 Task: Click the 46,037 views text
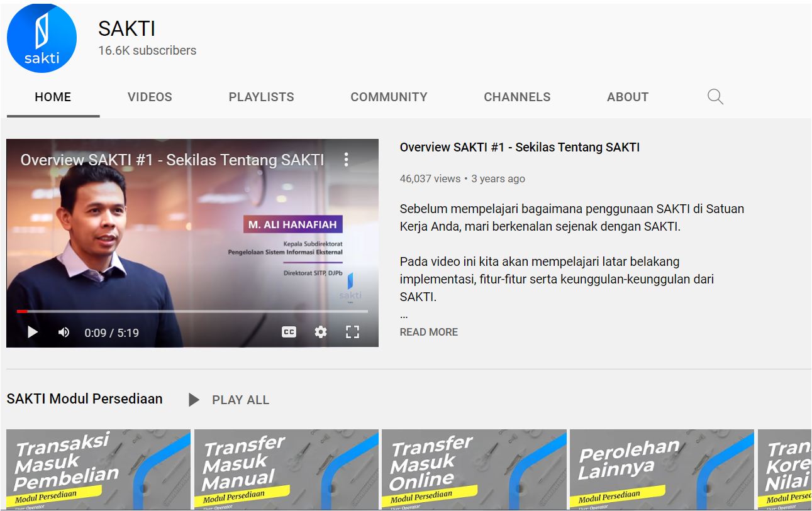click(x=430, y=179)
